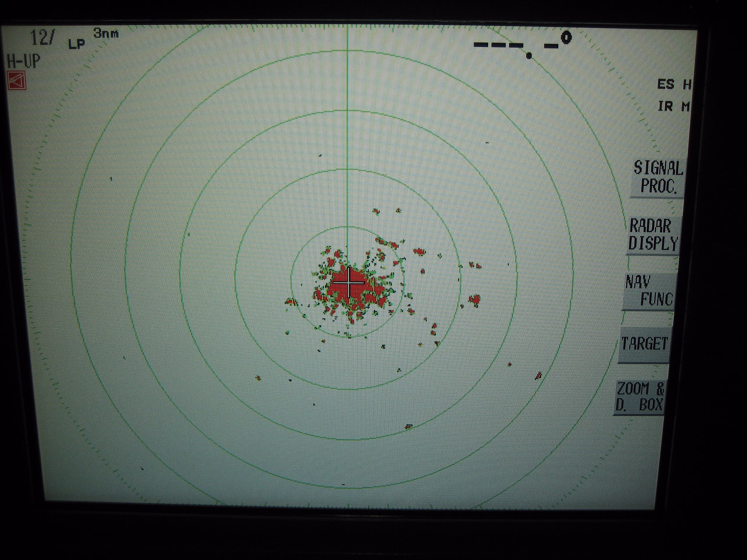
Task: Click the red icon below H-UP
Action: tap(17, 81)
